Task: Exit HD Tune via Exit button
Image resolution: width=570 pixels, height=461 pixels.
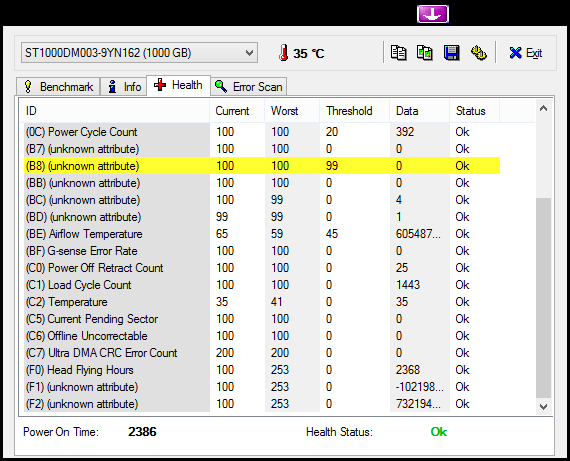Action: pyautogui.click(x=526, y=53)
